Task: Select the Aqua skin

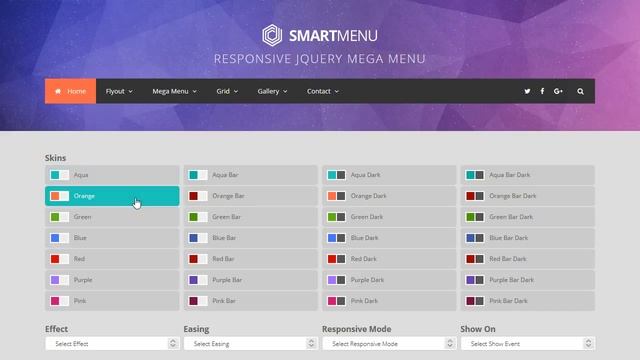Action: point(112,175)
